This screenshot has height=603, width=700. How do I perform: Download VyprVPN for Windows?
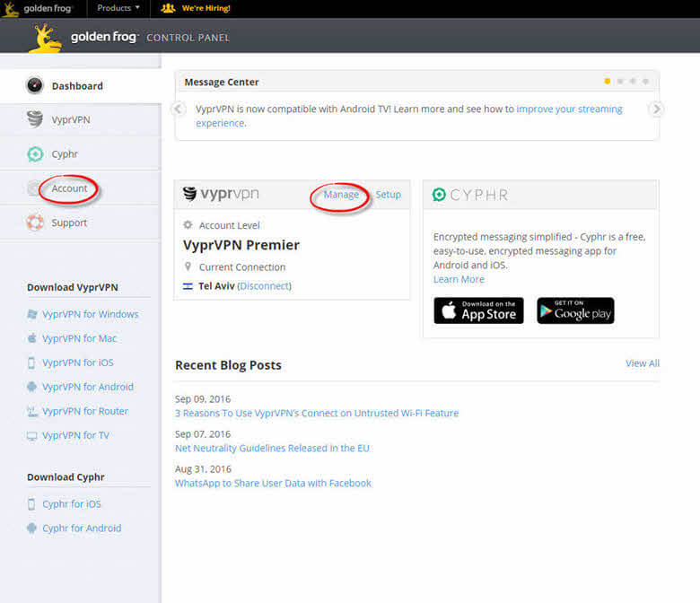[x=90, y=314]
